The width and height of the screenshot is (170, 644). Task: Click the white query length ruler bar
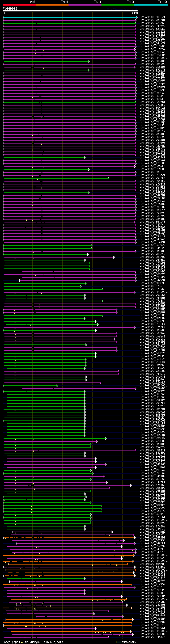(x=70, y=11)
